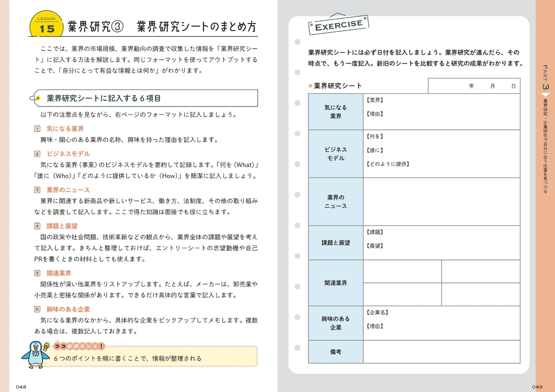Click the white triangle marker under PART 3
555x392 pixels.
pyautogui.click(x=545, y=95)
